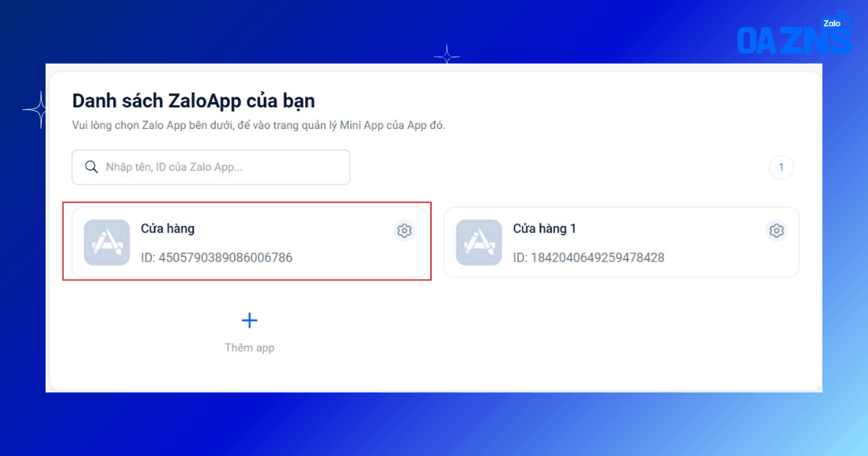Click the app icon of Cửa hàng

107,242
